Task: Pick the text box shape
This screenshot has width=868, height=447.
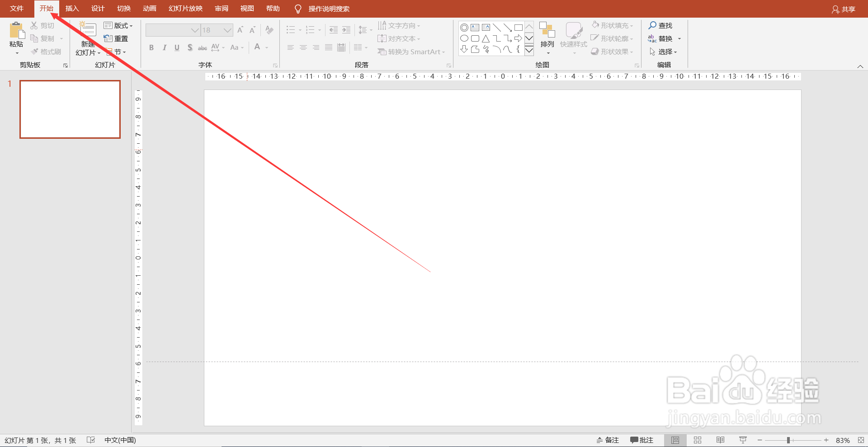Action: tap(475, 28)
